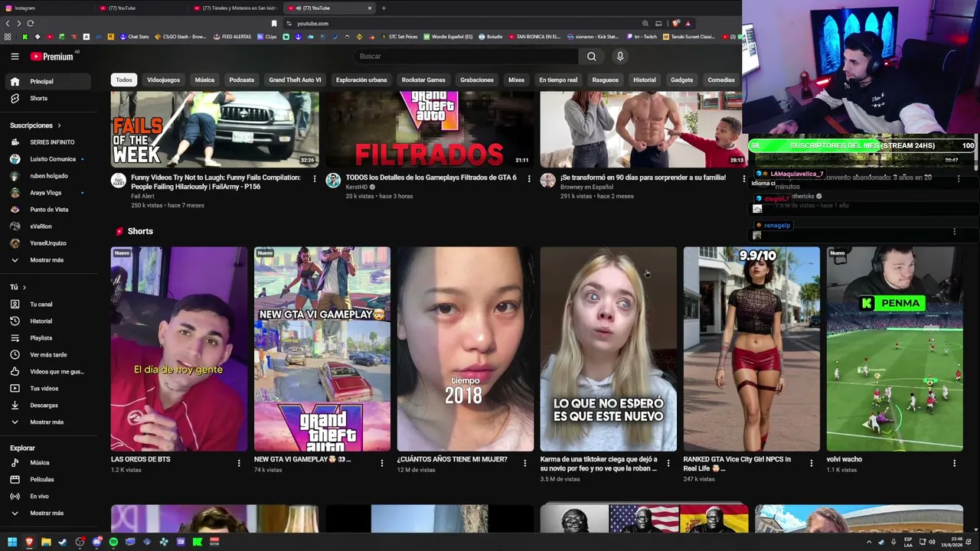Select the Videojuegos filter chip
Image resolution: width=980 pixels, height=551 pixels.
click(163, 80)
